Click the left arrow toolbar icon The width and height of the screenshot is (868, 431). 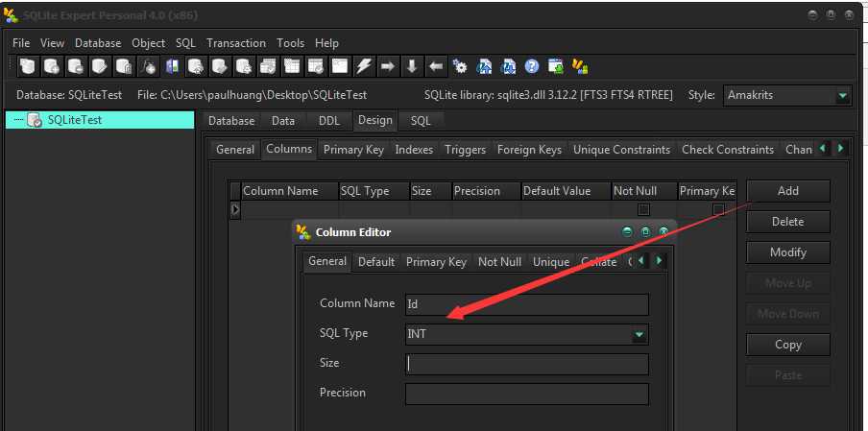click(436, 66)
